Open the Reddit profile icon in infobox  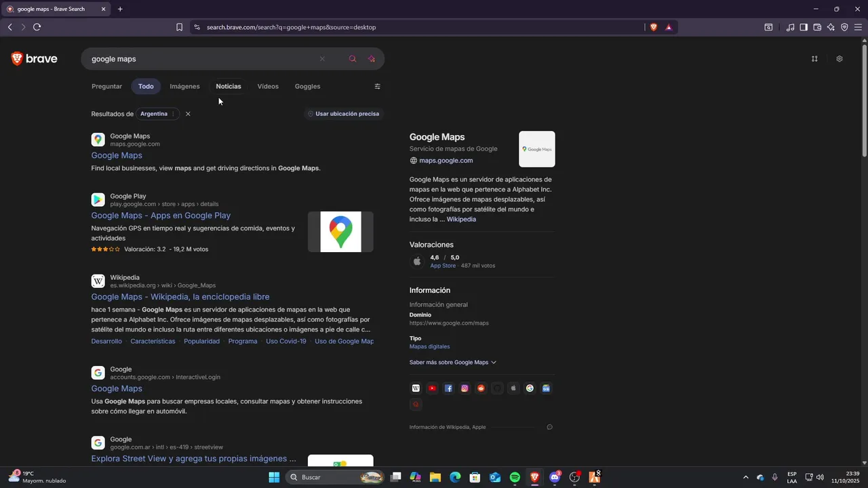(481, 388)
